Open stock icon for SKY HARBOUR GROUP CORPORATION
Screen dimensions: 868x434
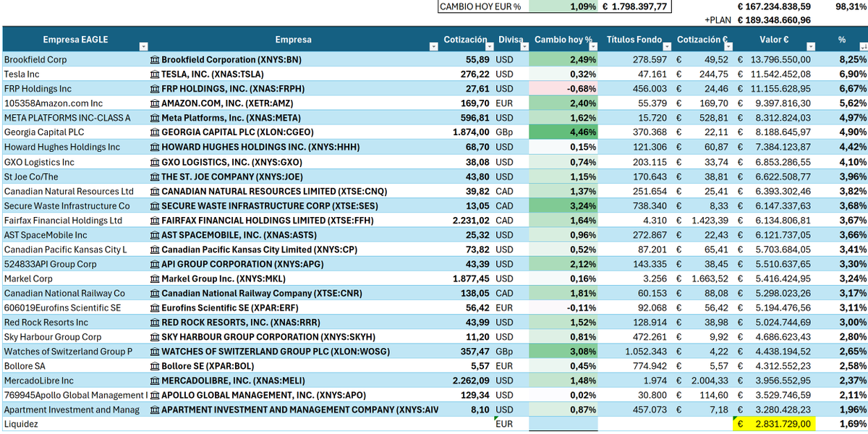(155, 337)
